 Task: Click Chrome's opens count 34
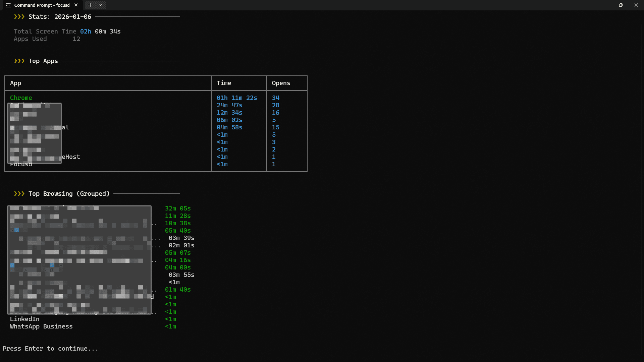[276, 98]
